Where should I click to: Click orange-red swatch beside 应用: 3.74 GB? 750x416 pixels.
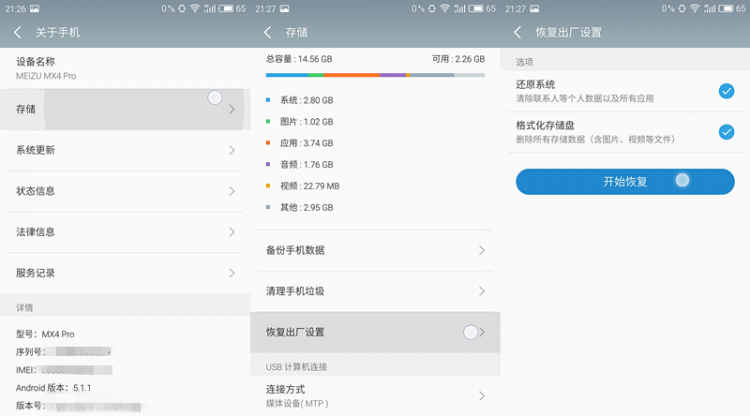(268, 143)
